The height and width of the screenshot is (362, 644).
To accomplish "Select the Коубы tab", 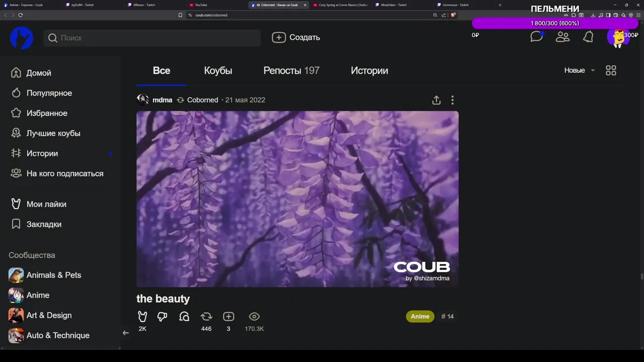I will pyautogui.click(x=218, y=71).
